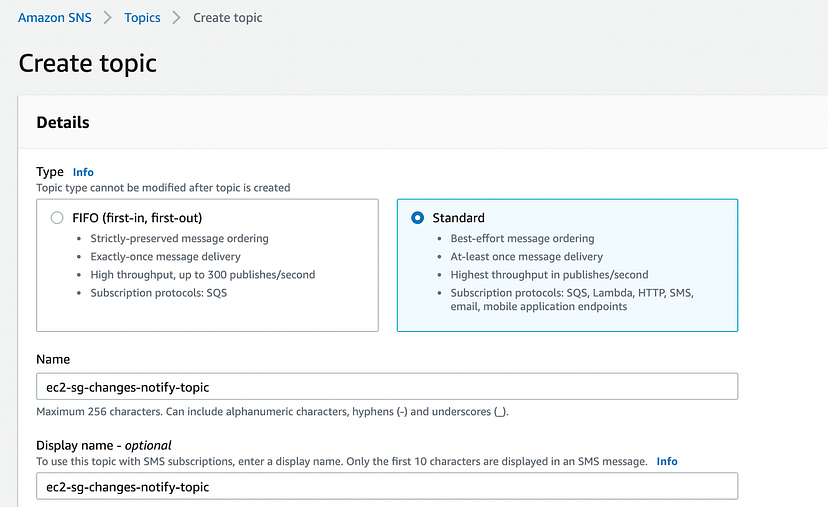Click the chevron after Topics breadcrumb
The image size is (828, 507).
[177, 18]
